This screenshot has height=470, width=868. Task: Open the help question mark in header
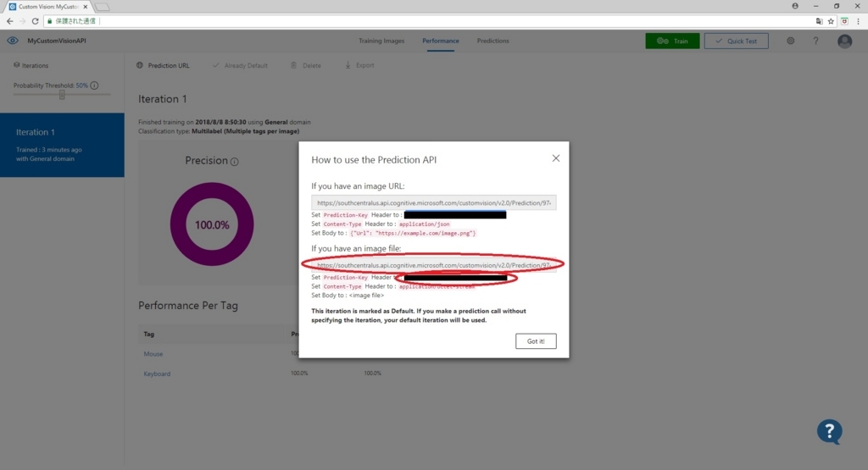coord(815,41)
